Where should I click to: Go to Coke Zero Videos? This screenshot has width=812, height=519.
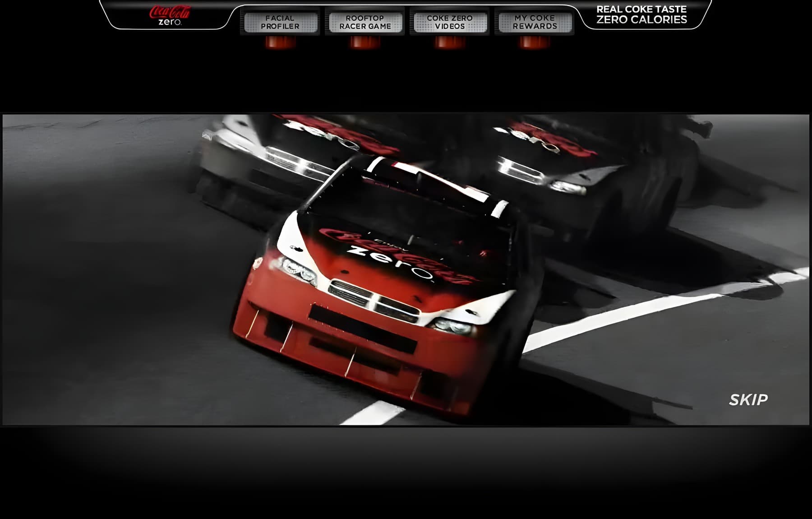450,22
